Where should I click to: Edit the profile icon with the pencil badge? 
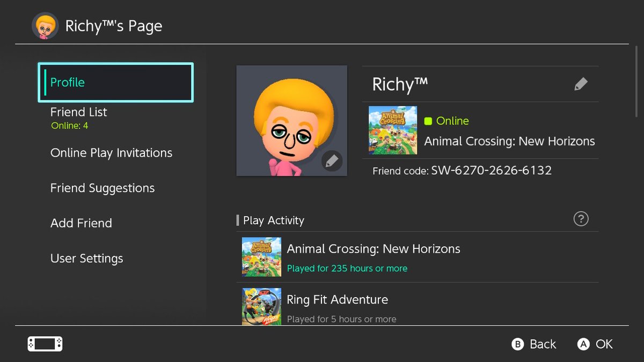pos(332,160)
